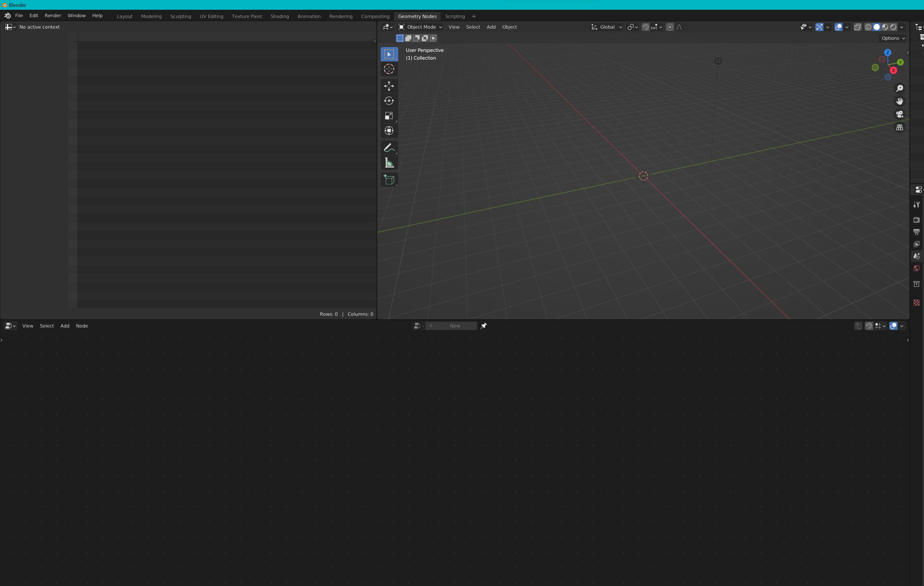Click the Blender logo menu icon
Screen dimensions: 924x586
point(7,16)
